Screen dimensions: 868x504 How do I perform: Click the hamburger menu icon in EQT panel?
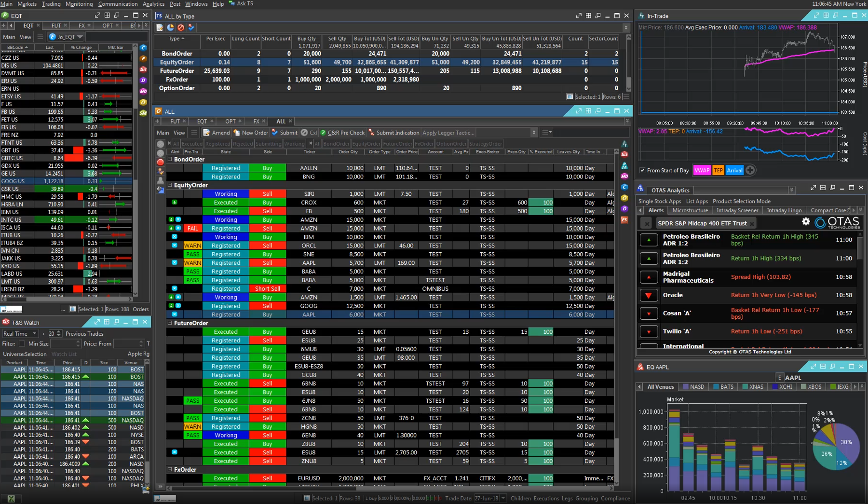[40, 37]
